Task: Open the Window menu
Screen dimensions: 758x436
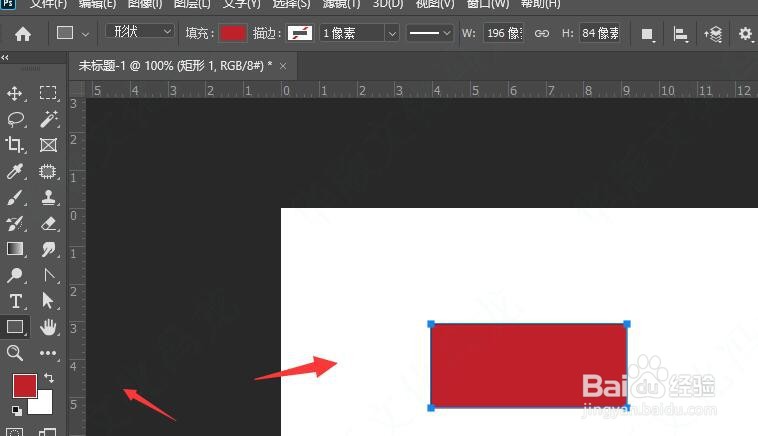Action: [x=487, y=4]
